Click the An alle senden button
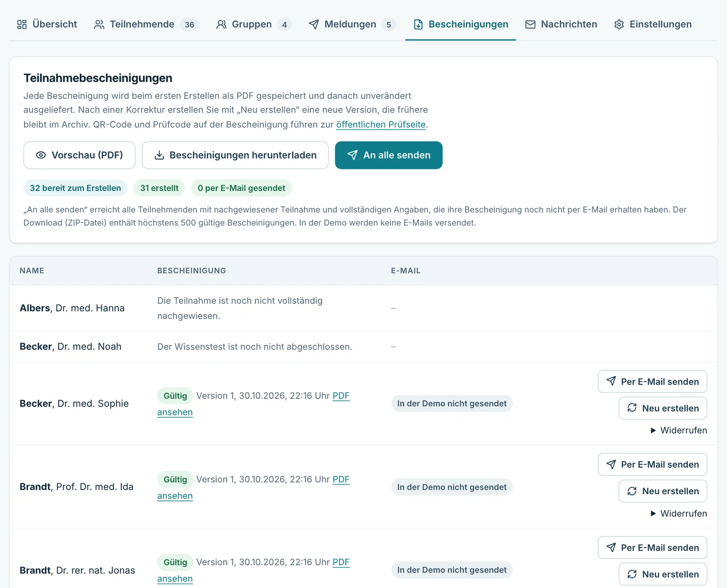727x588 pixels. point(389,155)
